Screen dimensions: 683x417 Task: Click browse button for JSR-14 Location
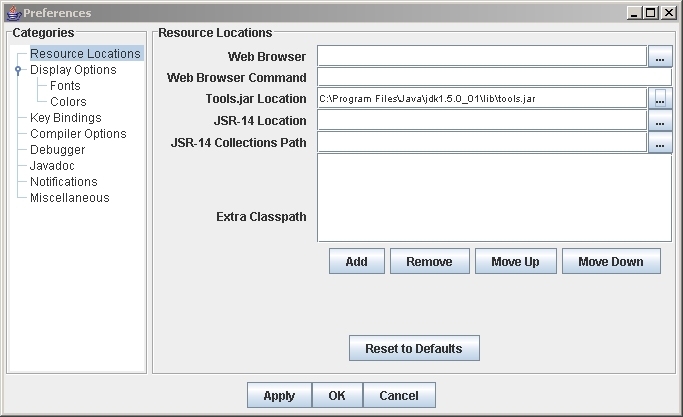pyautogui.click(x=660, y=120)
